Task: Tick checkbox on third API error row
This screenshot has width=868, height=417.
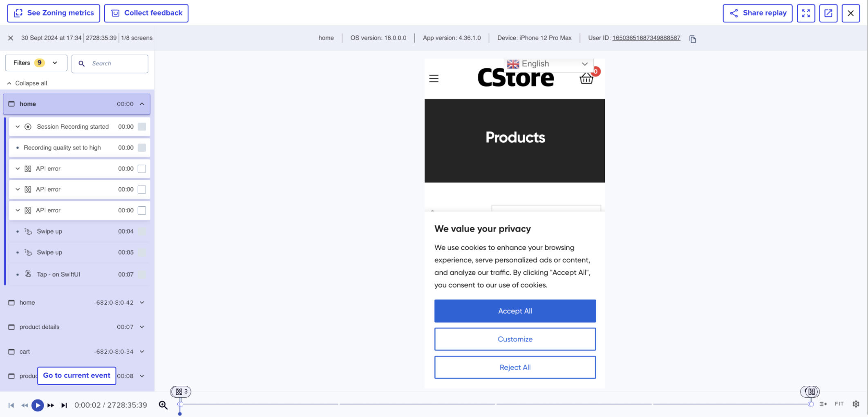Action: point(142,210)
